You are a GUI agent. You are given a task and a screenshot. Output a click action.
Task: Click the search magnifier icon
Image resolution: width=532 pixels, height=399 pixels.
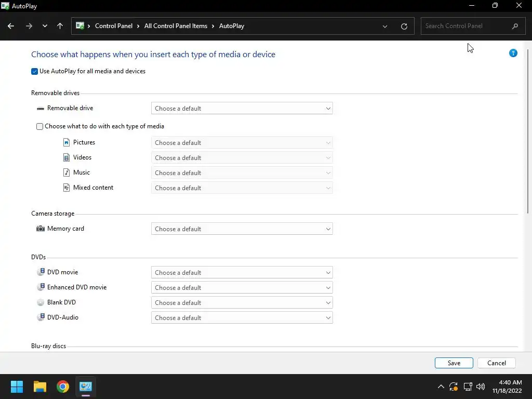click(515, 26)
